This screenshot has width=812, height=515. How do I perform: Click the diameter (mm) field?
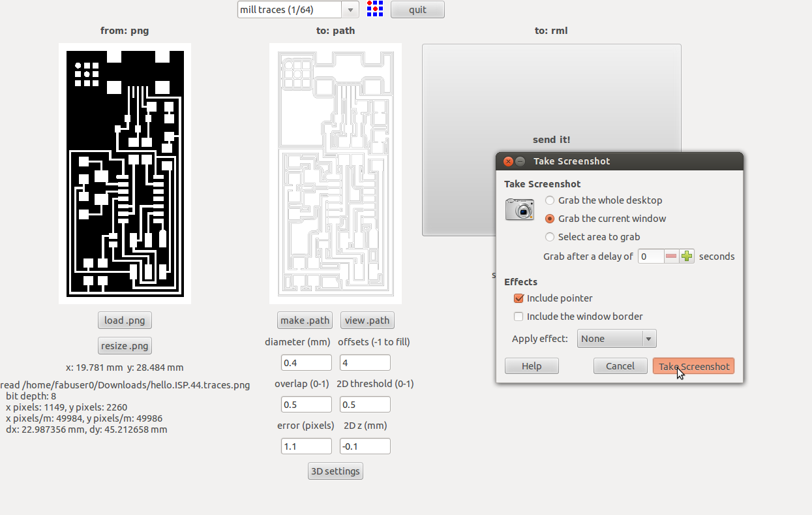pos(307,363)
